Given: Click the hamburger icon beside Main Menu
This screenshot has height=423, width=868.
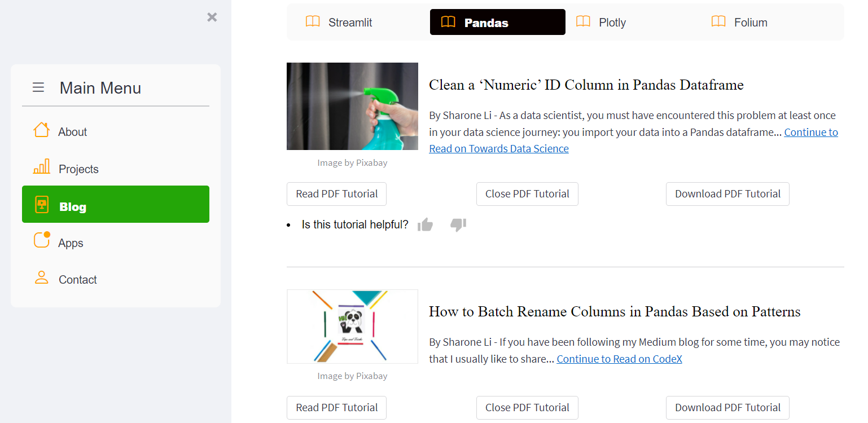Looking at the screenshot, I should (38, 87).
